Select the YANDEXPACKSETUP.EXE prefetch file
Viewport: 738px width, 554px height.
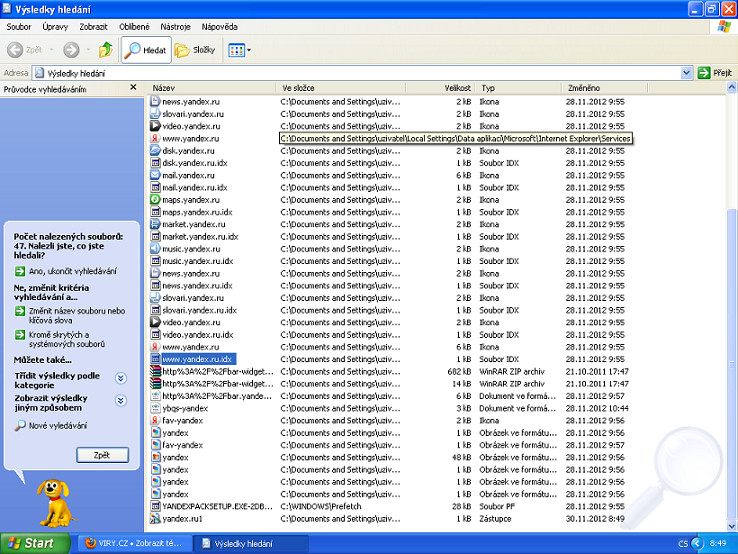point(217,507)
